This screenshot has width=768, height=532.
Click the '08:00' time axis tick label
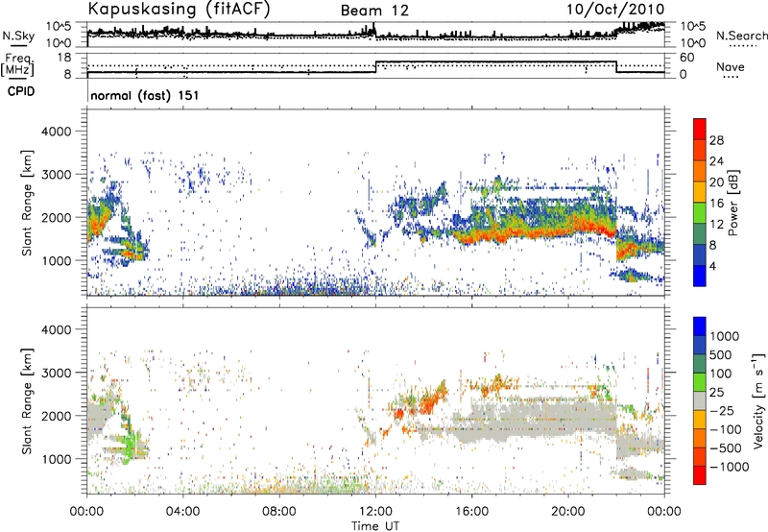279,512
